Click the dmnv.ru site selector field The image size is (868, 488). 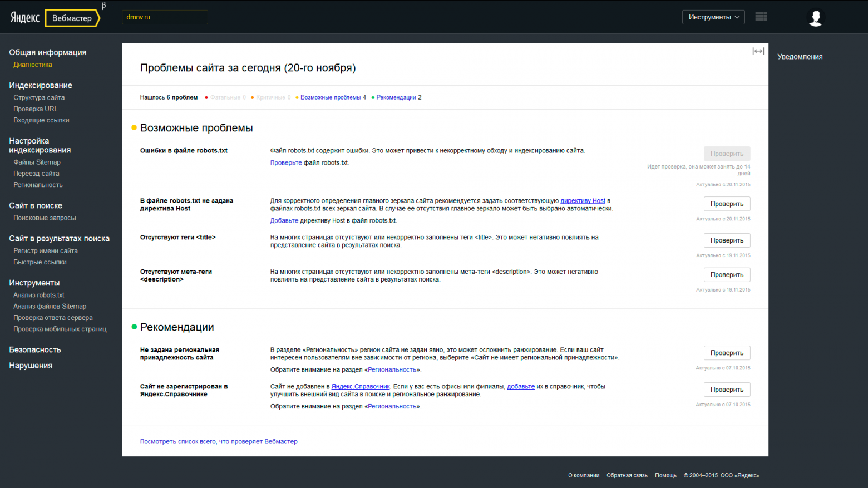(x=165, y=17)
